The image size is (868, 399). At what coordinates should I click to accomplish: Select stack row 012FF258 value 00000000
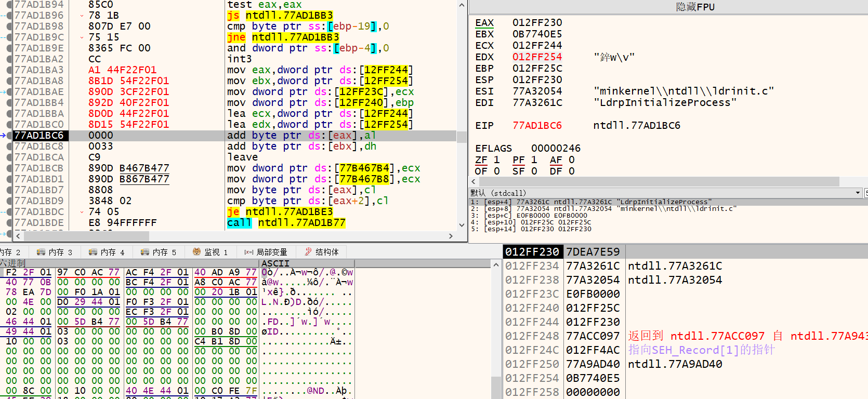point(685,392)
